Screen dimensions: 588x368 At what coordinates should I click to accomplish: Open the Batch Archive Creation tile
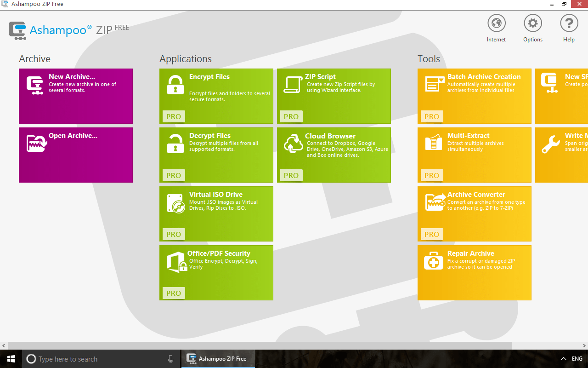475,96
